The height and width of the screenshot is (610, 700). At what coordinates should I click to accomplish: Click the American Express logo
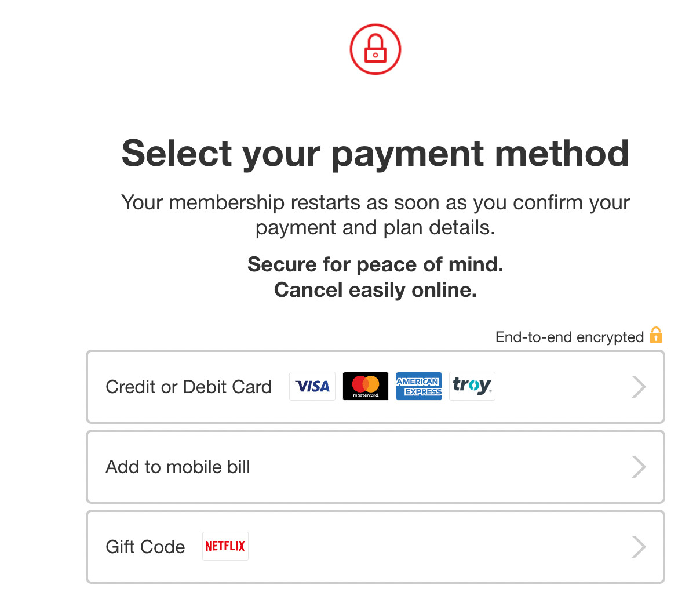[419, 386]
